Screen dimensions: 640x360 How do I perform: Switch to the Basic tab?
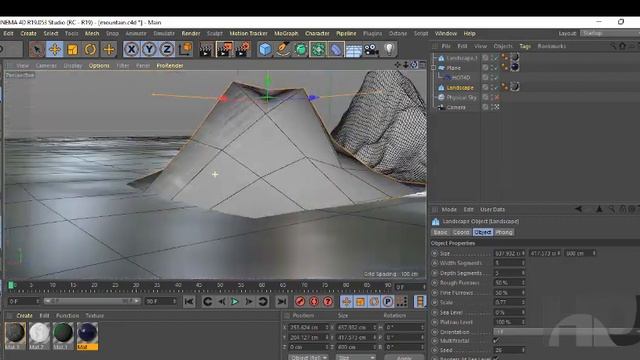click(x=440, y=232)
